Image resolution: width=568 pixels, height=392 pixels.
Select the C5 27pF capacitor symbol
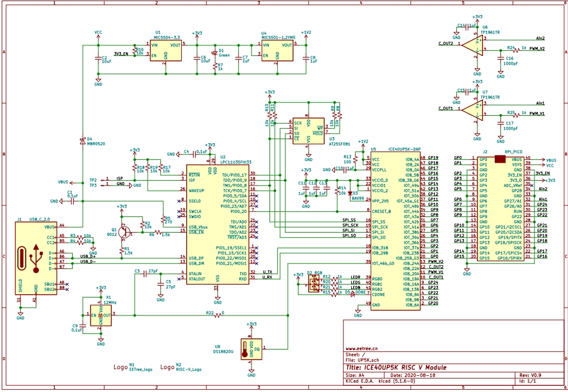tap(160, 284)
